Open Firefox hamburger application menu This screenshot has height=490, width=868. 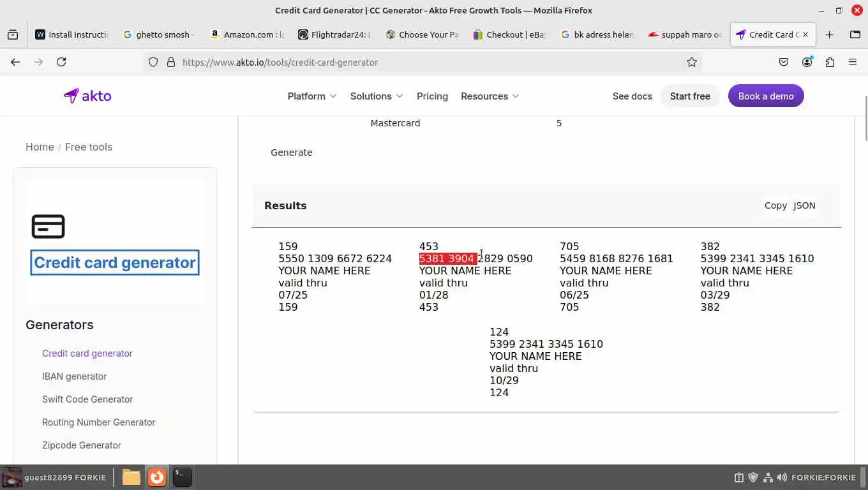click(853, 62)
